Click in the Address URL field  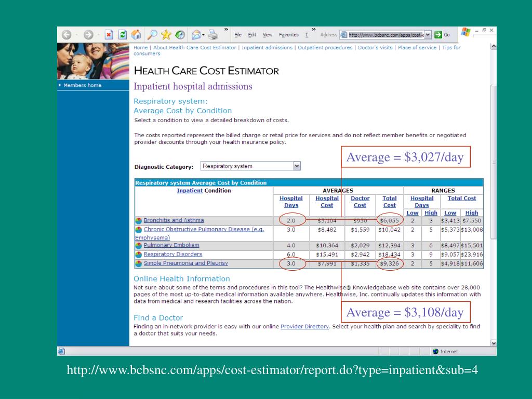coord(386,35)
